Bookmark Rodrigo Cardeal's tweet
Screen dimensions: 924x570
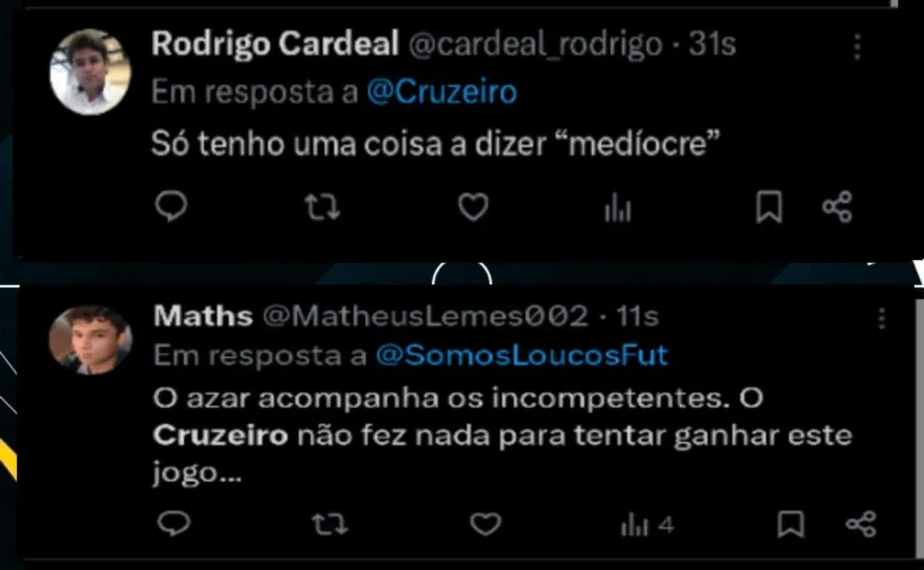pyautogui.click(x=769, y=207)
